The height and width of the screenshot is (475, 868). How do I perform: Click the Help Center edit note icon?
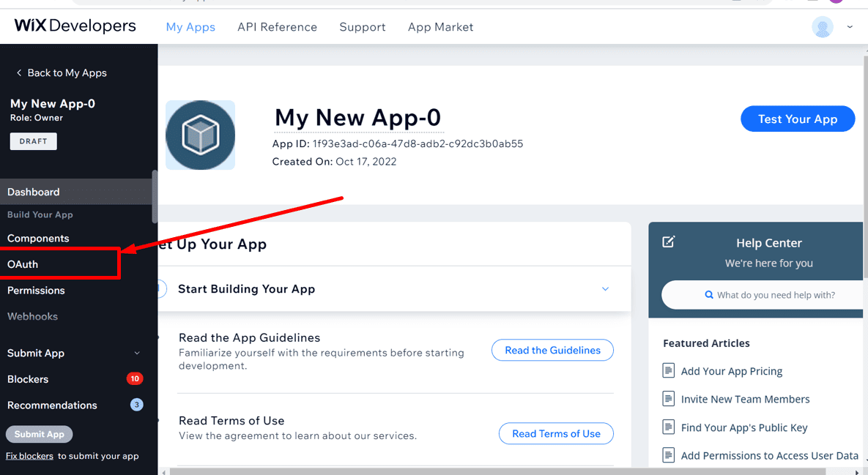(x=669, y=242)
